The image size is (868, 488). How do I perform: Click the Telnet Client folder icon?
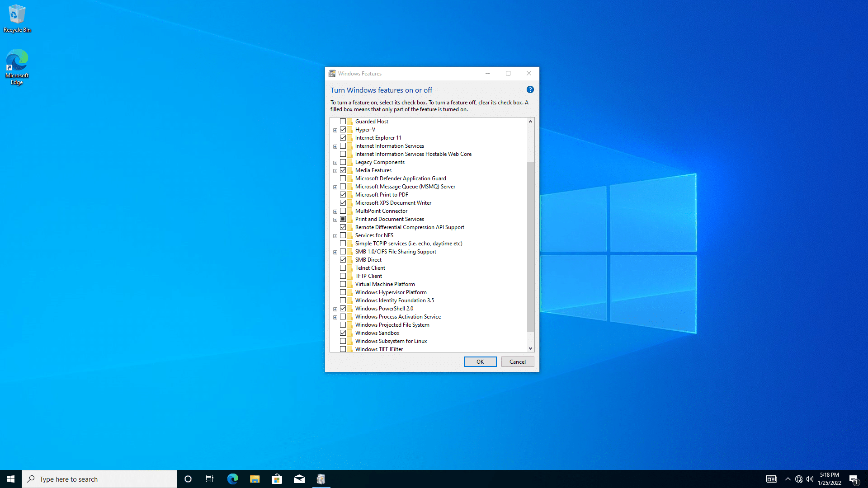[x=350, y=268]
